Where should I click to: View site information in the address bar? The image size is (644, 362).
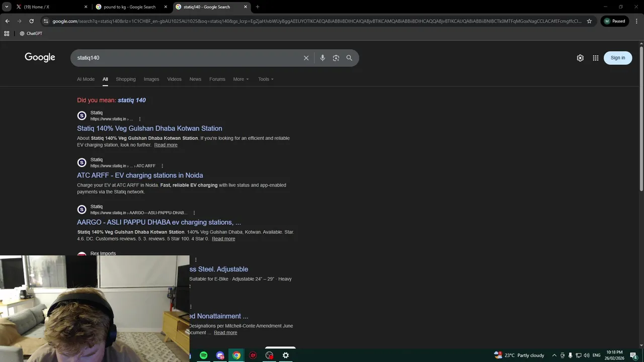[46, 21]
